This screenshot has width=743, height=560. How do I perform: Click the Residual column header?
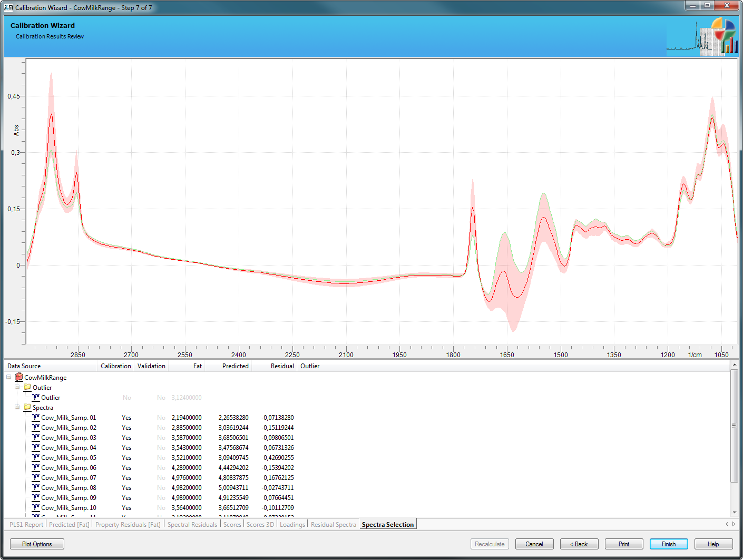tap(282, 366)
